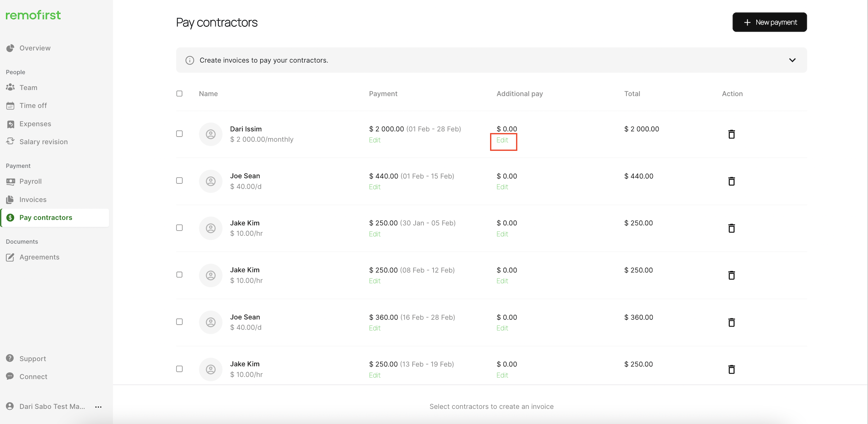Image resolution: width=868 pixels, height=424 pixels.
Task: Open the Expenses page
Action: point(35,124)
